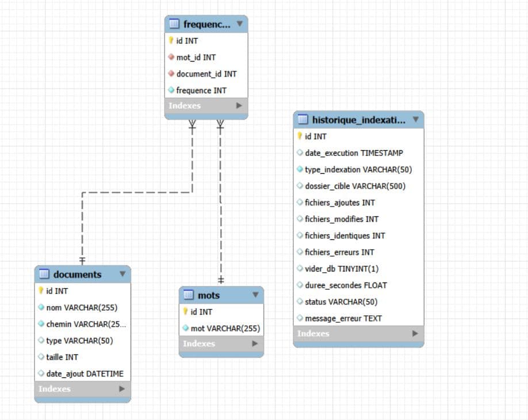
Task: Select the chemin VARCHAR column in documents
Action: point(82,324)
